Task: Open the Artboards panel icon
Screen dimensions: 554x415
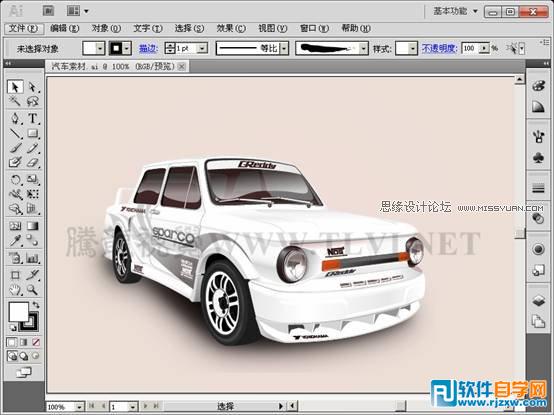Action: click(538, 322)
